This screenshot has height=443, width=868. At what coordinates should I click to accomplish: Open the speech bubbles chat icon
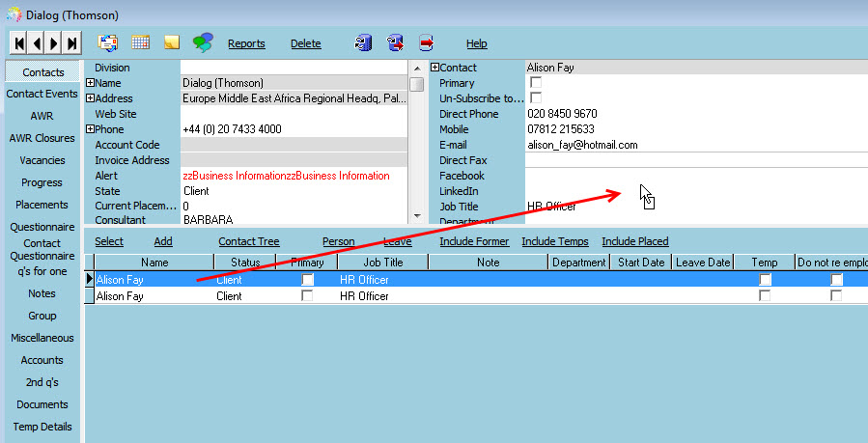pos(203,42)
